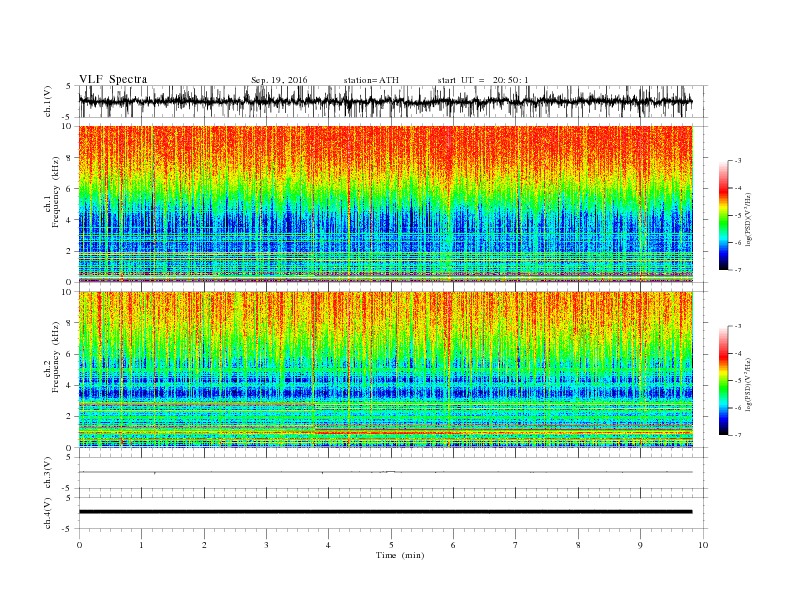Click inside the ch.1 spectrogram panel
Viewport: 792px width, 612px height.
386,204
